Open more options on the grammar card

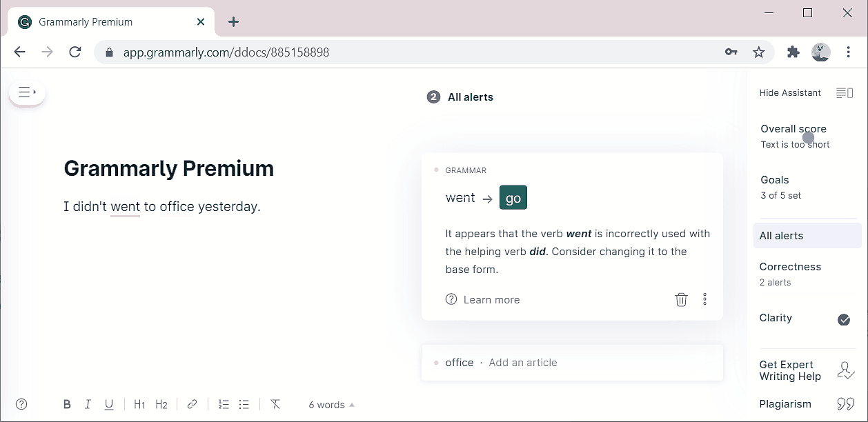(x=704, y=299)
